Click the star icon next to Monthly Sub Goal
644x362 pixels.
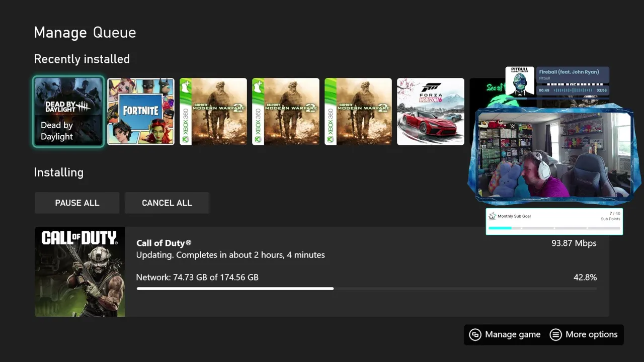493,216
